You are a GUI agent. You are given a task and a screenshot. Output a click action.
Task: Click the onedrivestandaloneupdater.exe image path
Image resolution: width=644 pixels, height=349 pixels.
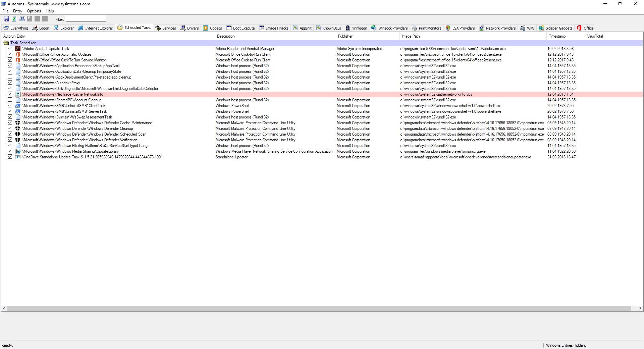pos(466,157)
